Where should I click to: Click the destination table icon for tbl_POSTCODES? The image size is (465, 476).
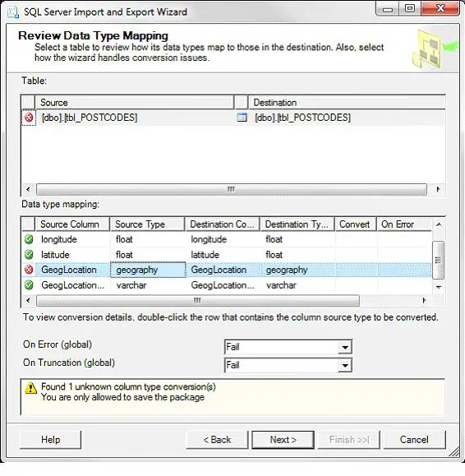coord(242,118)
